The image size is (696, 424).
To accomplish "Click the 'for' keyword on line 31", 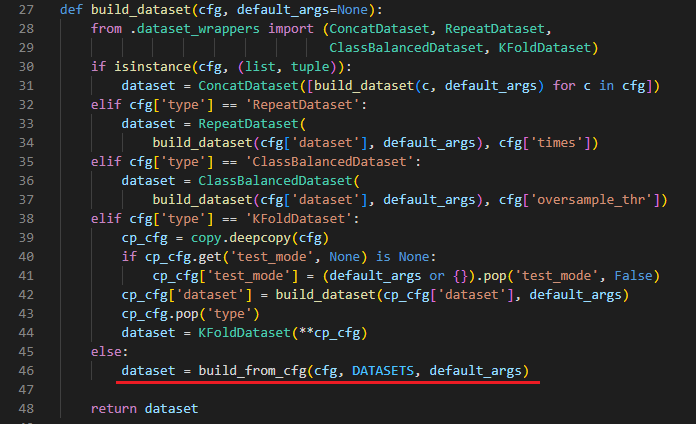I will tap(564, 86).
